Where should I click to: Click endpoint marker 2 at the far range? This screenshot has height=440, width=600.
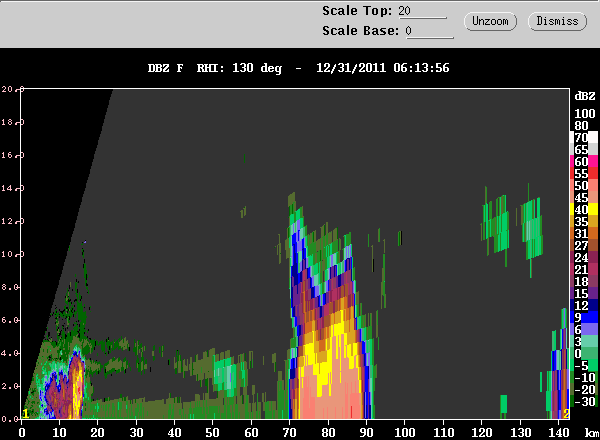click(566, 414)
